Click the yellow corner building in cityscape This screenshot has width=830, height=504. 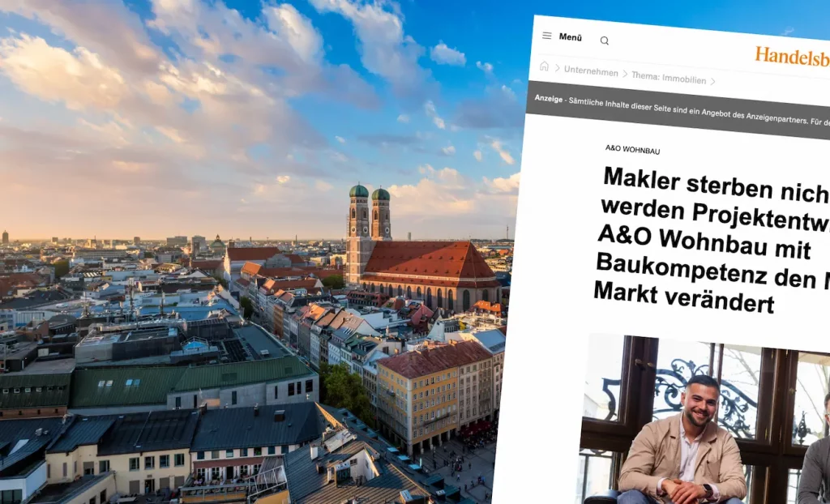(x=417, y=397)
